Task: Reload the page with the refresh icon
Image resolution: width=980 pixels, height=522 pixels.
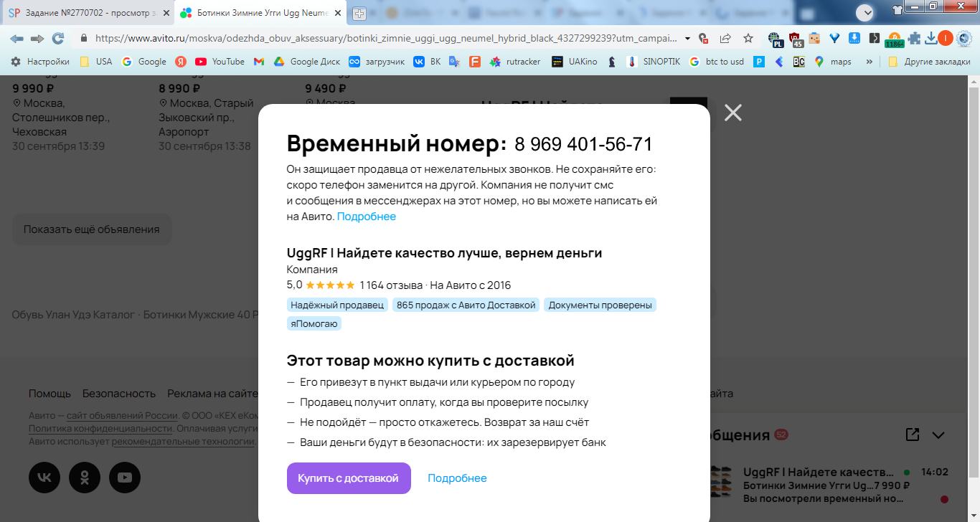Action: pos(58,38)
